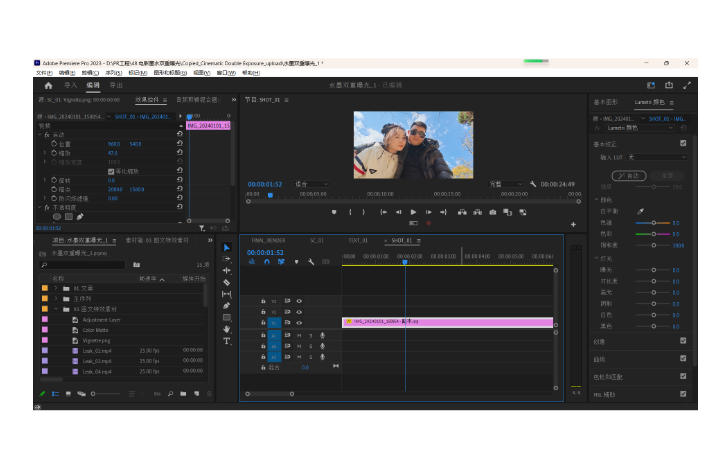This screenshot has width=720, height=450.
Task: Go to Out point button
Action: point(443,212)
